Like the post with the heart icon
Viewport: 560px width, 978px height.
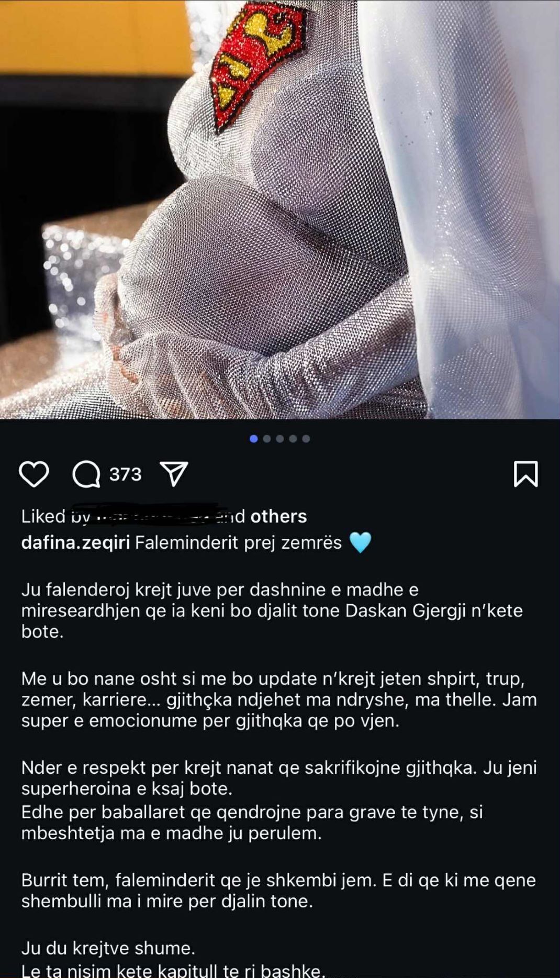(34, 474)
